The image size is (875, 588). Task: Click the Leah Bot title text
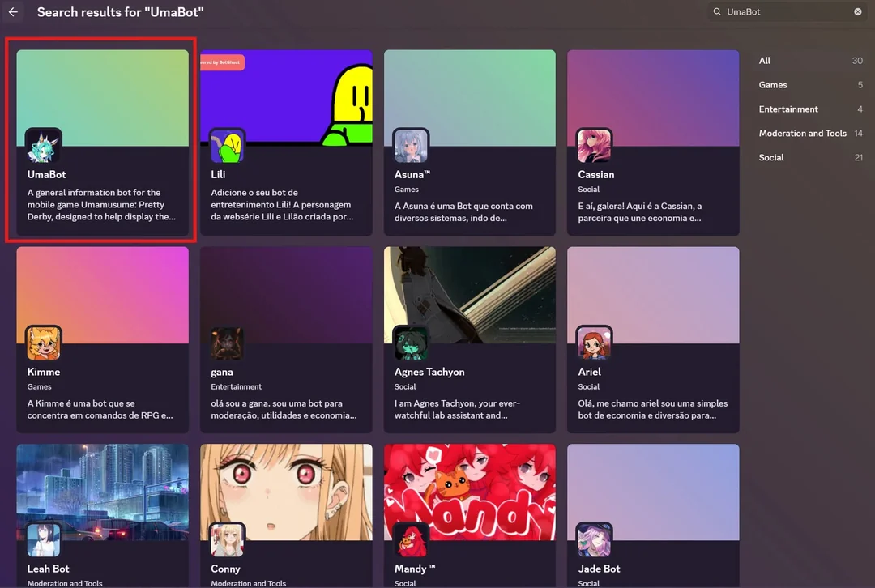click(x=48, y=569)
